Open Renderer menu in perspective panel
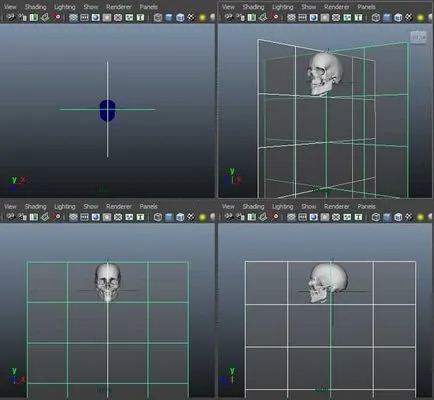Image resolution: width=434 pixels, height=400 pixels. click(x=337, y=7)
